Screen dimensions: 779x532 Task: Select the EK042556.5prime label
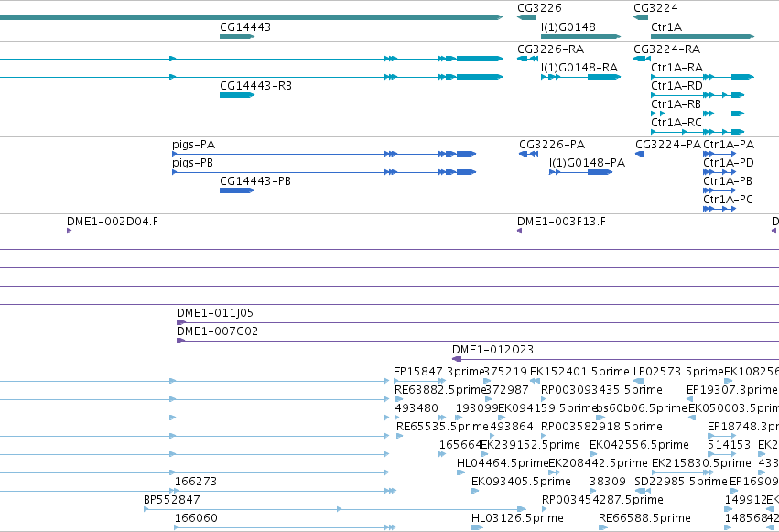pos(639,445)
